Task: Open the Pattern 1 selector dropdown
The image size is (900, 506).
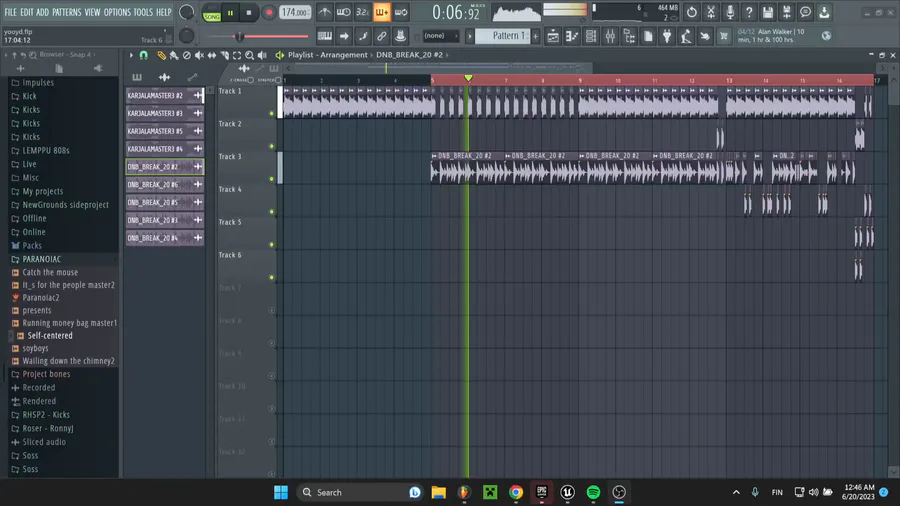Action: pos(504,36)
